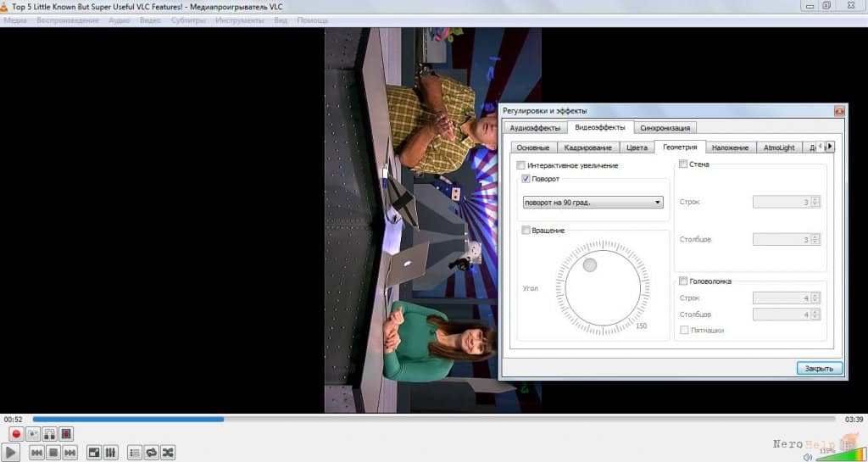Click the frame-by-frame button
The width and height of the screenshot is (868, 462).
(x=66, y=434)
